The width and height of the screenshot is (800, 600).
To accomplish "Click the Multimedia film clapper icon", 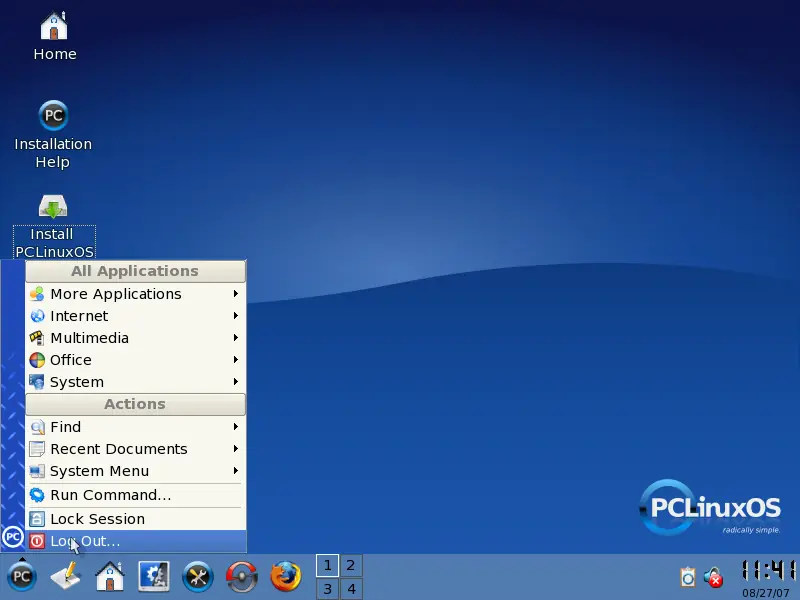I will [x=37, y=338].
